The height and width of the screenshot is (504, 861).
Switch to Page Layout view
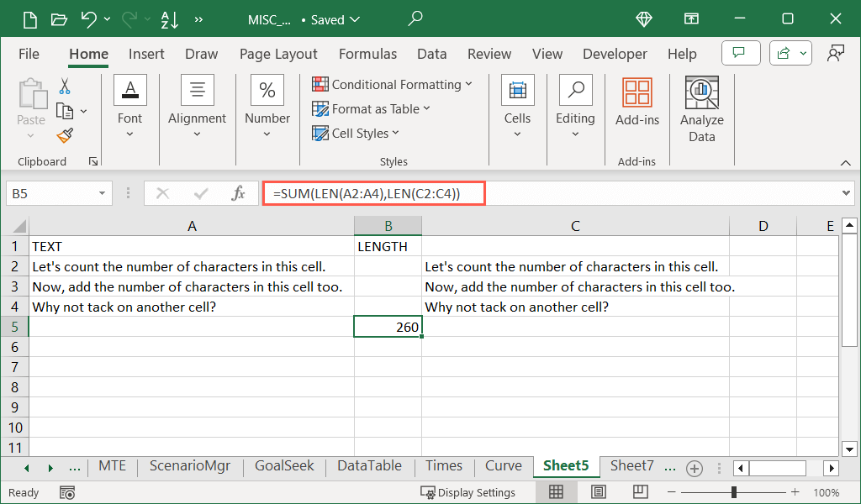coord(598,492)
